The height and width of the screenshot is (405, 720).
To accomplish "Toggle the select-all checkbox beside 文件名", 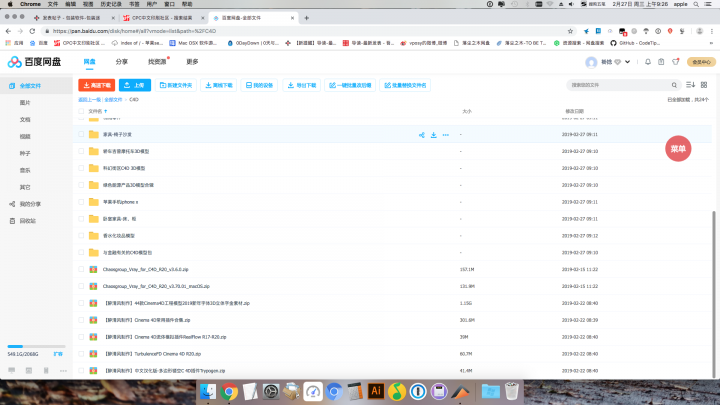I will [82, 111].
